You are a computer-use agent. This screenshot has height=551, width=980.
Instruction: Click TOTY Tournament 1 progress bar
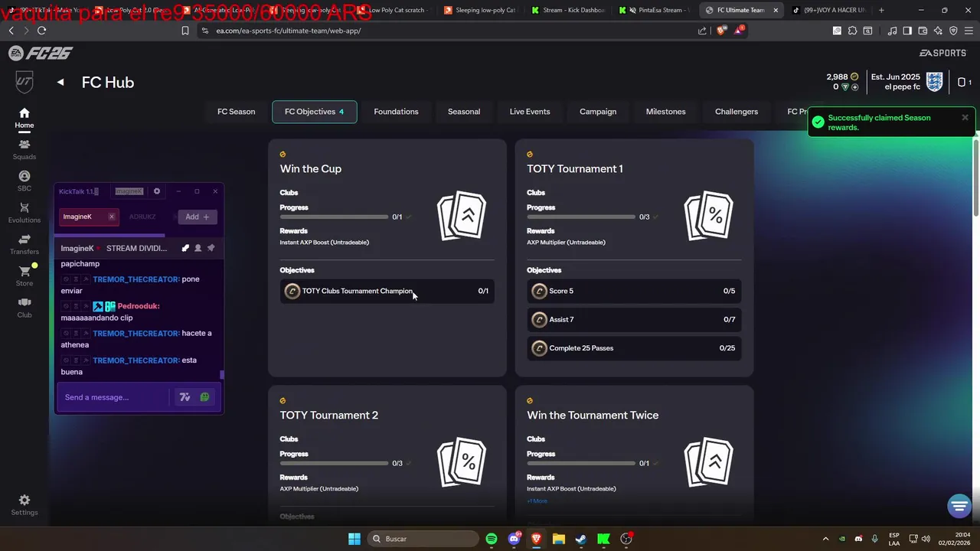tap(581, 217)
